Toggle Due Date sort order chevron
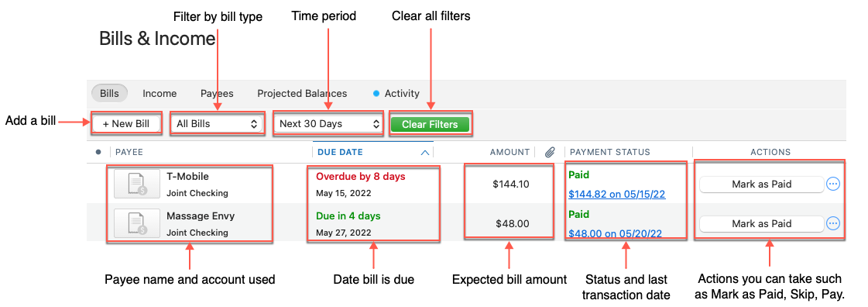868x307 pixels. pos(424,153)
